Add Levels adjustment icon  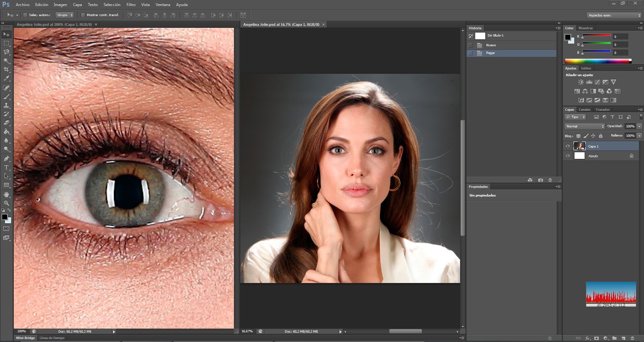tap(589, 82)
